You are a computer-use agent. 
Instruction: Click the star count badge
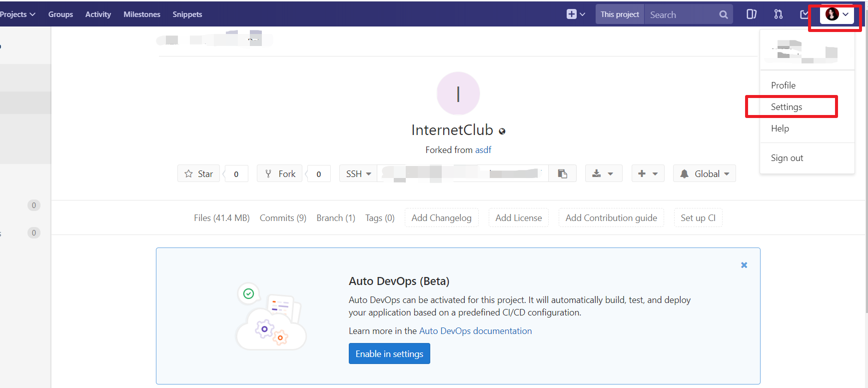pyautogui.click(x=236, y=174)
